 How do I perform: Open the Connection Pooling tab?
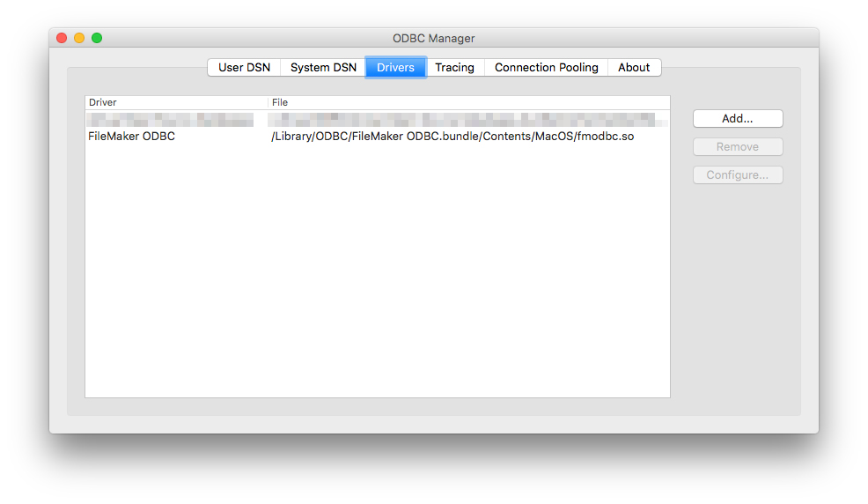tap(546, 68)
